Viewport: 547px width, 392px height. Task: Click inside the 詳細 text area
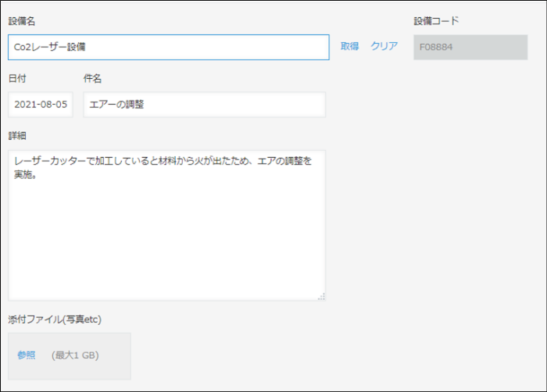pos(166,226)
